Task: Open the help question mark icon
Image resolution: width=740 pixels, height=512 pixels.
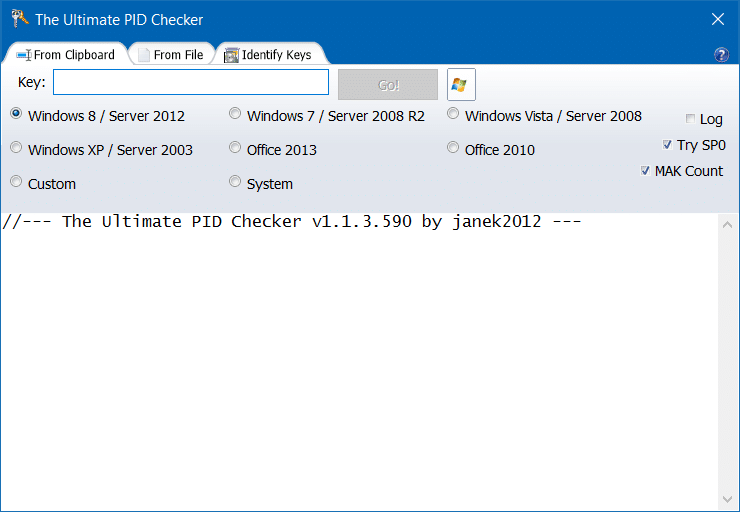Action: pyautogui.click(x=721, y=55)
